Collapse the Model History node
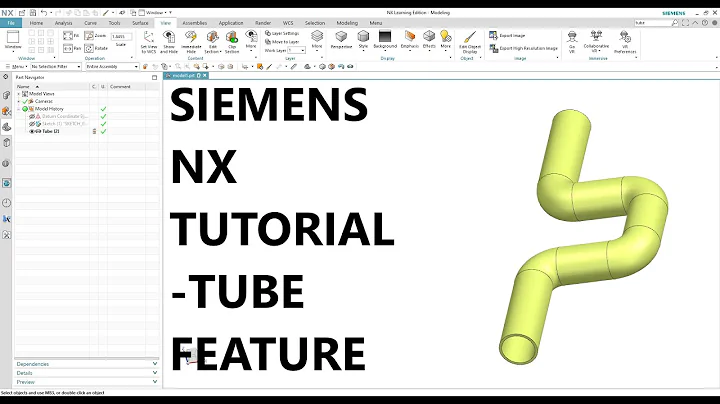This screenshot has height=404, width=720. point(18,109)
